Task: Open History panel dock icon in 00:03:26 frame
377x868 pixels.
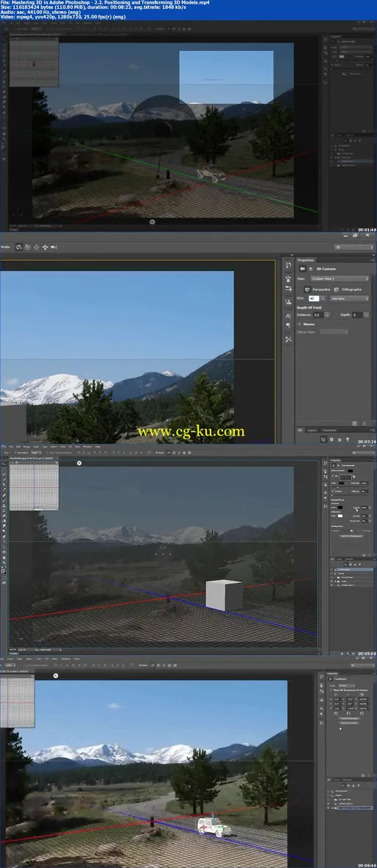Action: click(x=288, y=265)
